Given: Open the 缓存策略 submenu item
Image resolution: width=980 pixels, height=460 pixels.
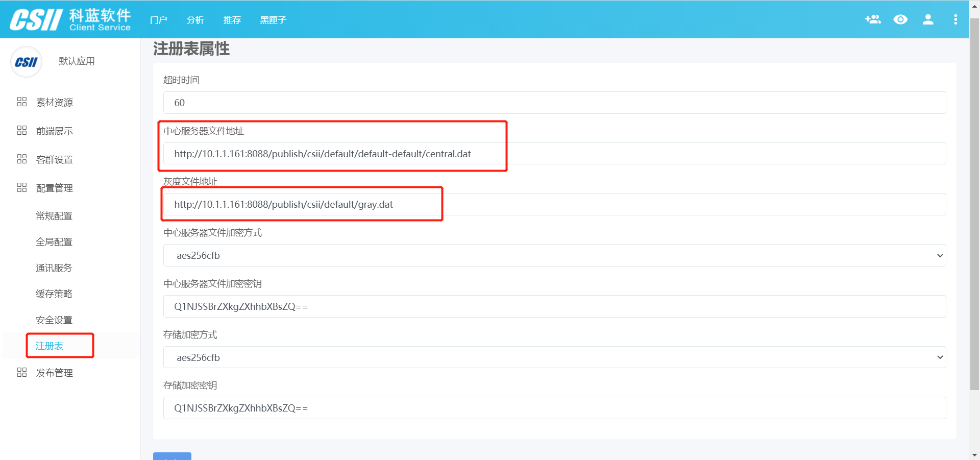Looking at the screenshot, I should 54,294.
